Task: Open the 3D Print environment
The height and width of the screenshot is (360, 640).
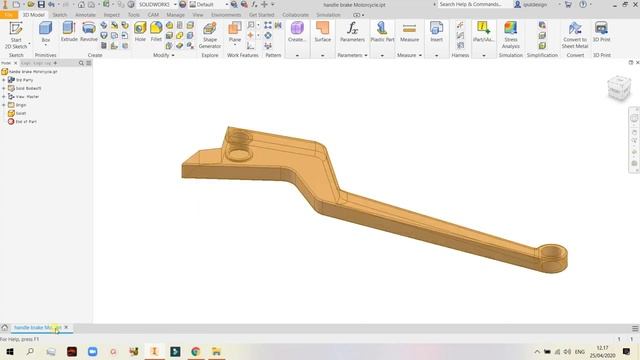Action: coord(602,31)
